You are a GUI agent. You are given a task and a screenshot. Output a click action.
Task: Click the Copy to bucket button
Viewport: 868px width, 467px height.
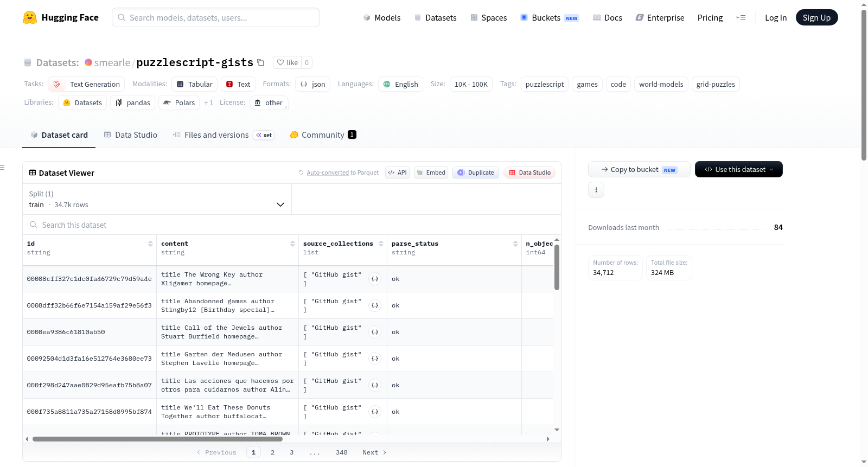639,169
